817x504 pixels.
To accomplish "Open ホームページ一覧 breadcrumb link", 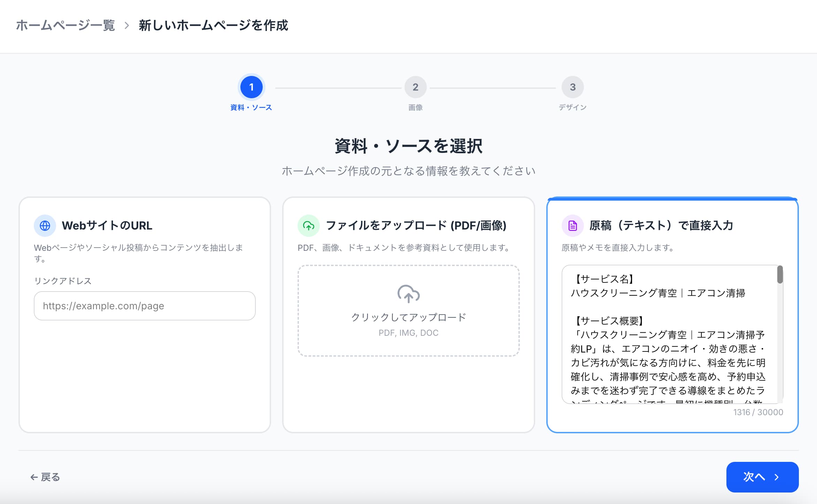I will [65, 25].
